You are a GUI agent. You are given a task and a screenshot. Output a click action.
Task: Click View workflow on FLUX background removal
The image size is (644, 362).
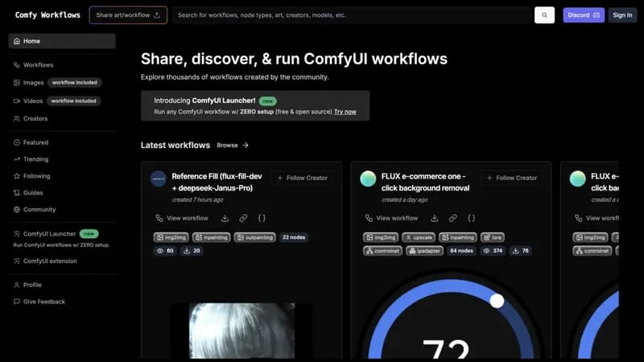[391, 218]
